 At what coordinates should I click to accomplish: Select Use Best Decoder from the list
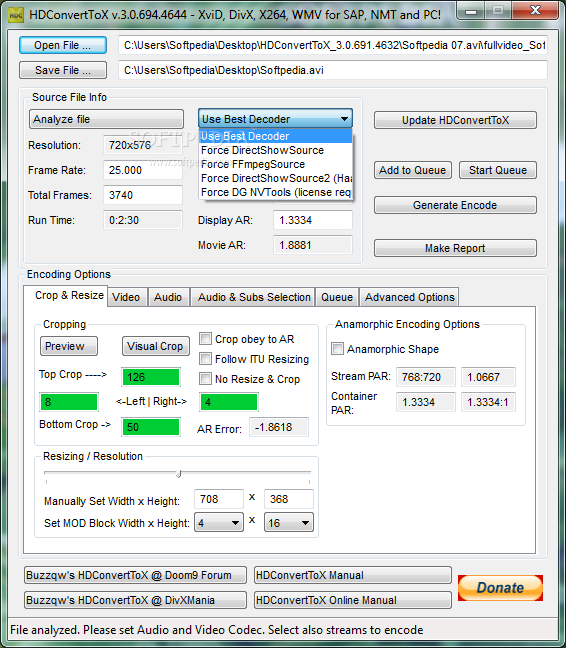coord(275,136)
